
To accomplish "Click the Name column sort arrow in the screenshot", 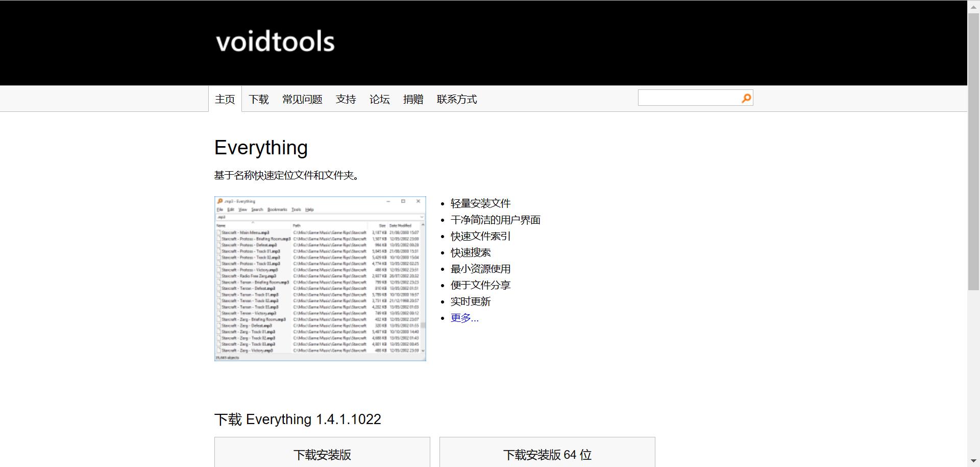I will pyautogui.click(x=253, y=223).
